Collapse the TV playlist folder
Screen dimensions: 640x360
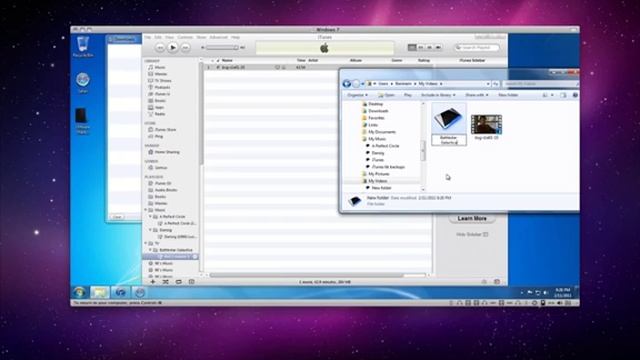146,243
